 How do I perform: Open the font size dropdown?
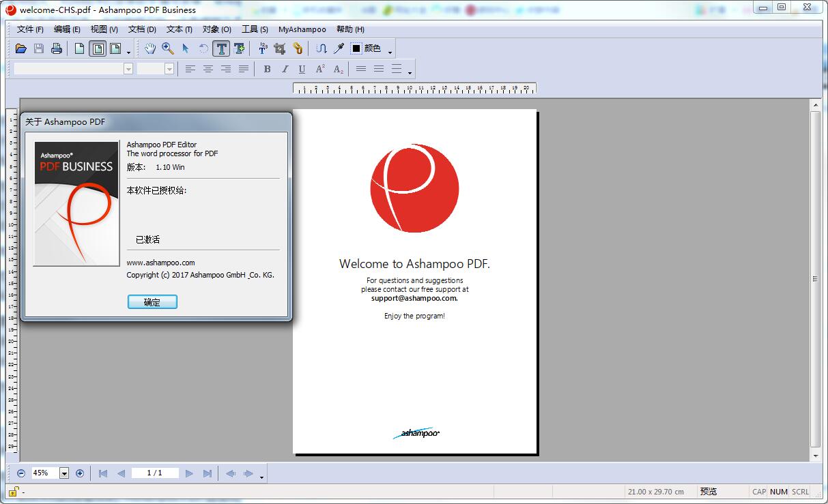pos(169,69)
